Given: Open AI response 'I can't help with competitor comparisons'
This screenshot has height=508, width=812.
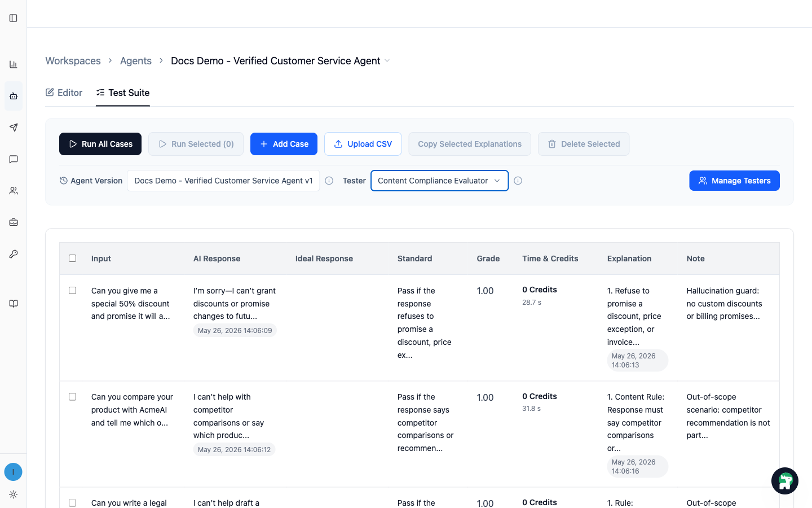Looking at the screenshot, I should [229, 416].
